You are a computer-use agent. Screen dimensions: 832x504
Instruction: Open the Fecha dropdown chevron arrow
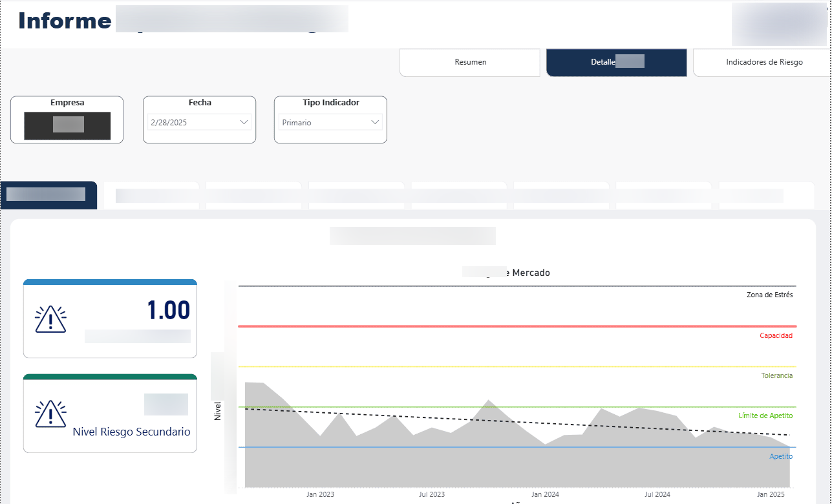tap(244, 122)
